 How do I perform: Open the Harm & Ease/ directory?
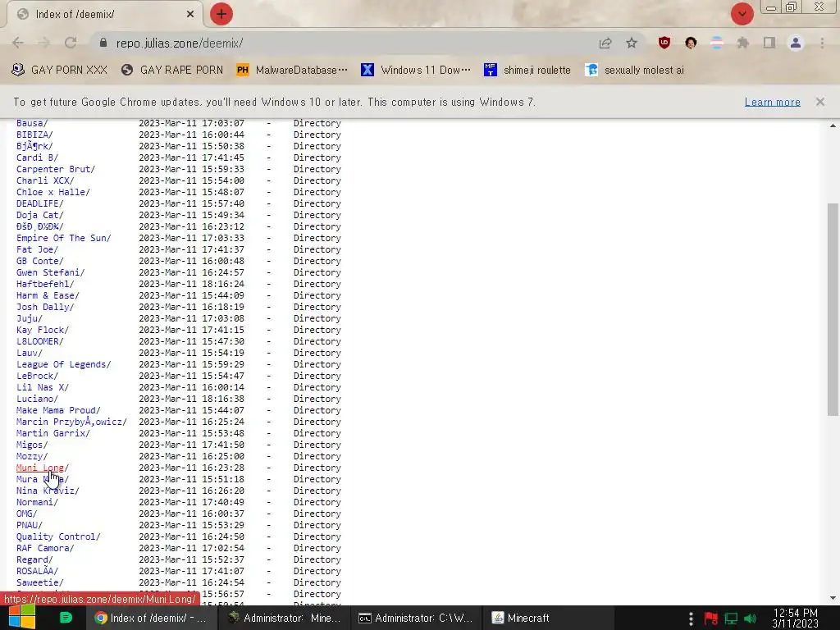click(x=48, y=295)
